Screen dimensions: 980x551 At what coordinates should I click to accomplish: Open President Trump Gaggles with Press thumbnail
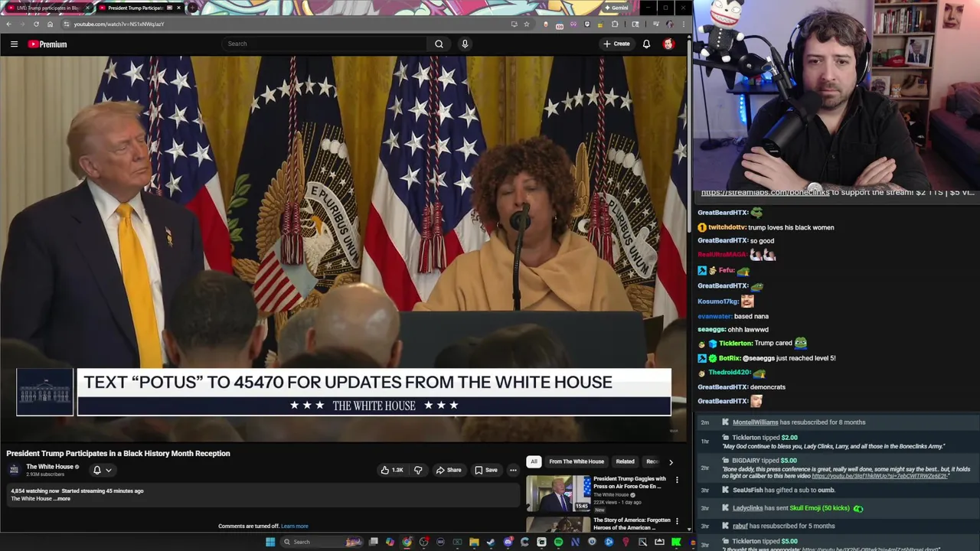tap(558, 494)
